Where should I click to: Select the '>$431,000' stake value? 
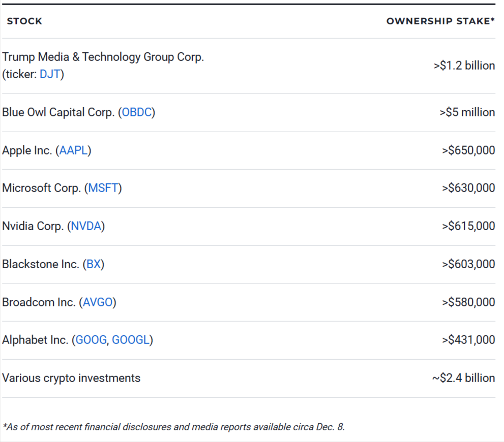(x=468, y=340)
